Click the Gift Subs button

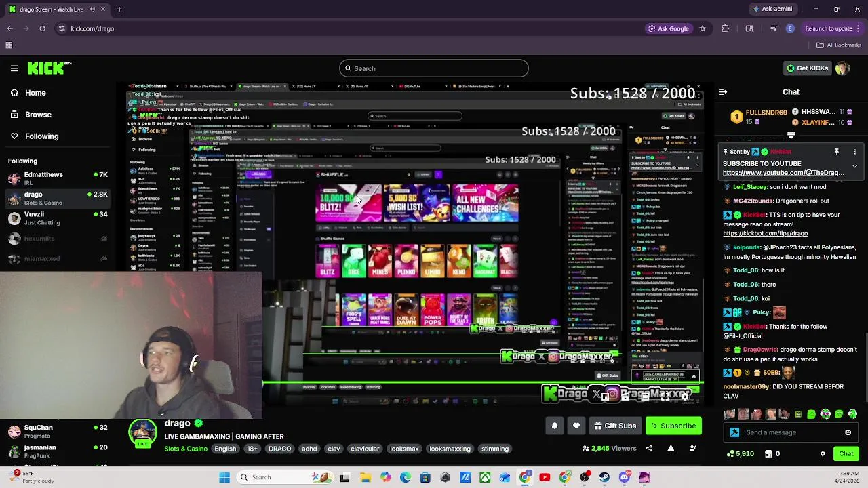615,426
